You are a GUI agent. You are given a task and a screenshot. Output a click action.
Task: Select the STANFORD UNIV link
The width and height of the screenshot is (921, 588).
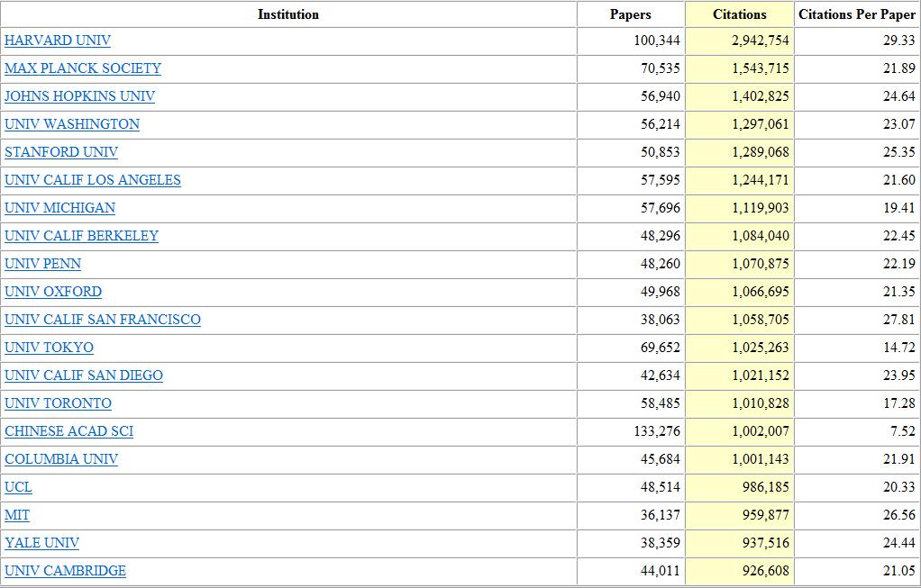coord(61,152)
